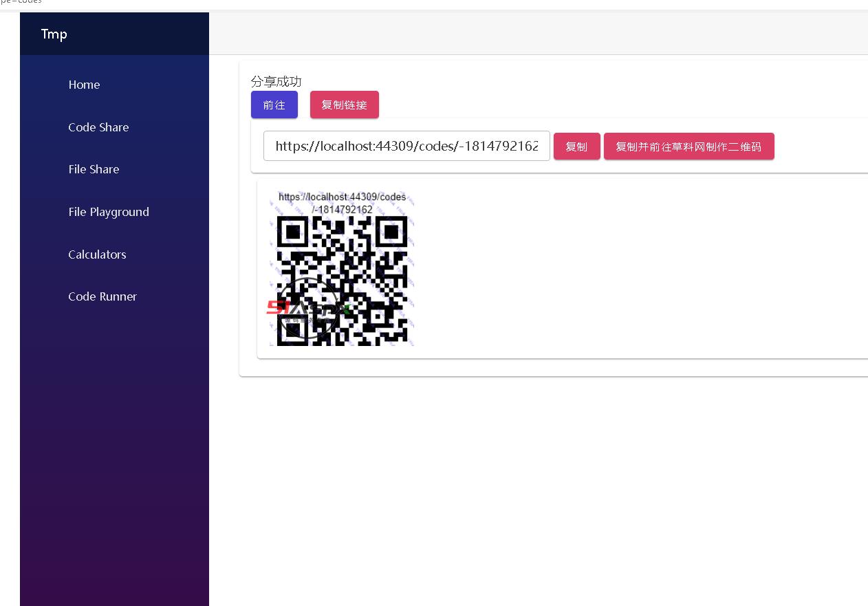Go to Code Share section

pyautogui.click(x=98, y=127)
